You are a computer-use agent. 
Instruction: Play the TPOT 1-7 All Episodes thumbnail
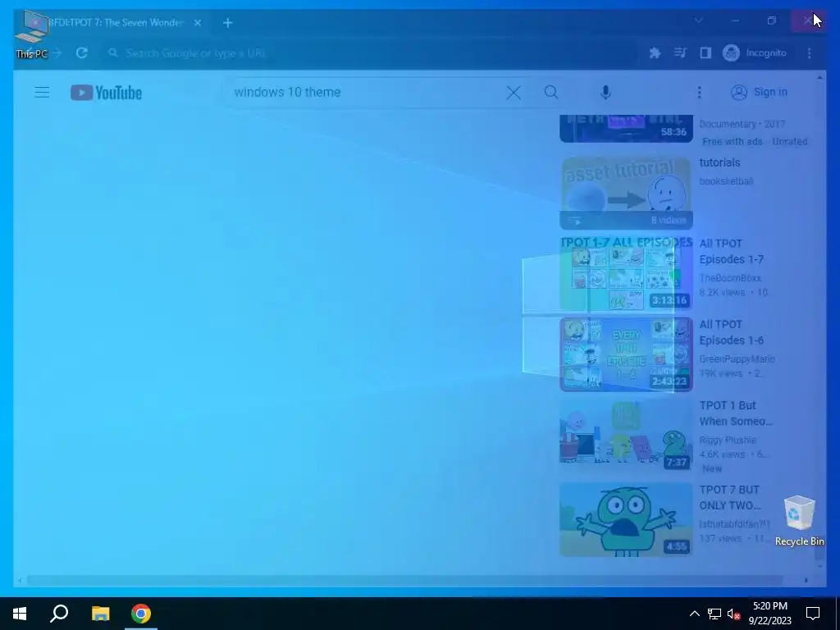coord(626,273)
